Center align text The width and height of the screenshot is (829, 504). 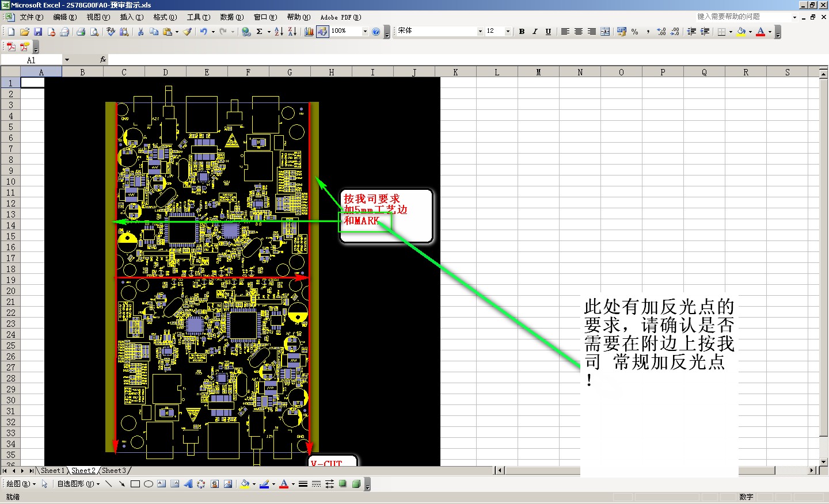click(x=579, y=32)
